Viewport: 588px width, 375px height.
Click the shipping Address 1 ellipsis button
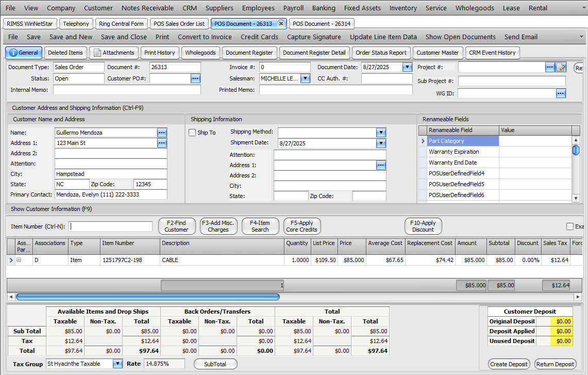pos(381,165)
